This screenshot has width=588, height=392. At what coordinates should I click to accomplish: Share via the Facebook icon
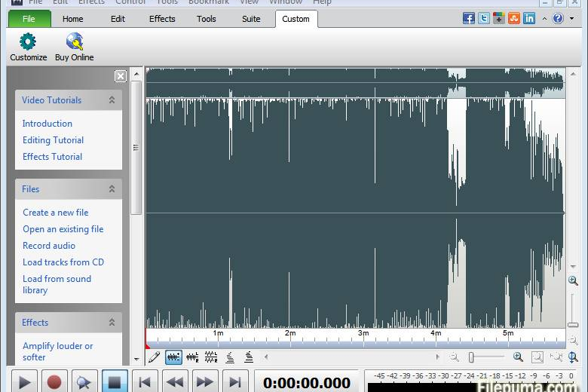click(468, 18)
